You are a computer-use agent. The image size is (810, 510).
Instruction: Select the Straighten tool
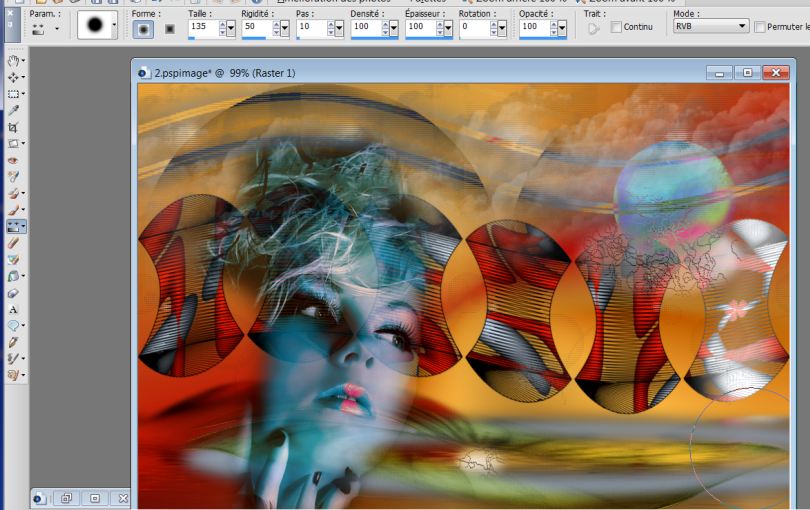click(x=13, y=143)
